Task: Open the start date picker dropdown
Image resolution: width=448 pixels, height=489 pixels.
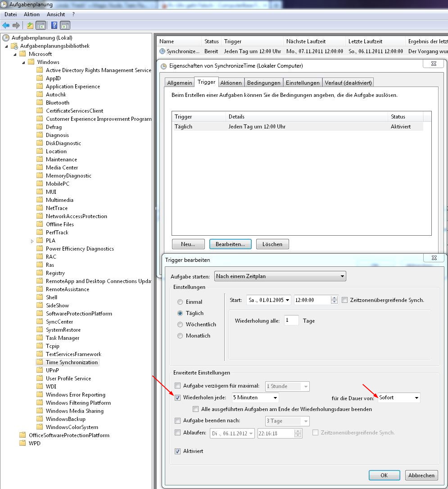Action: (288, 300)
